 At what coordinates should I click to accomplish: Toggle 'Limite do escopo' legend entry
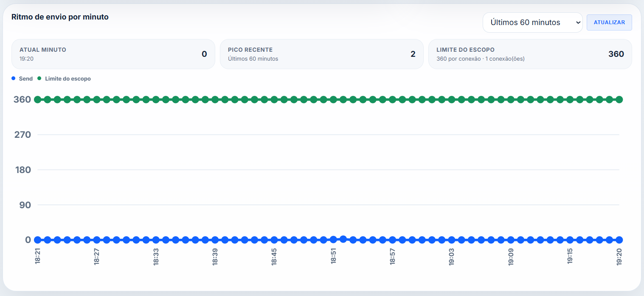(x=67, y=78)
